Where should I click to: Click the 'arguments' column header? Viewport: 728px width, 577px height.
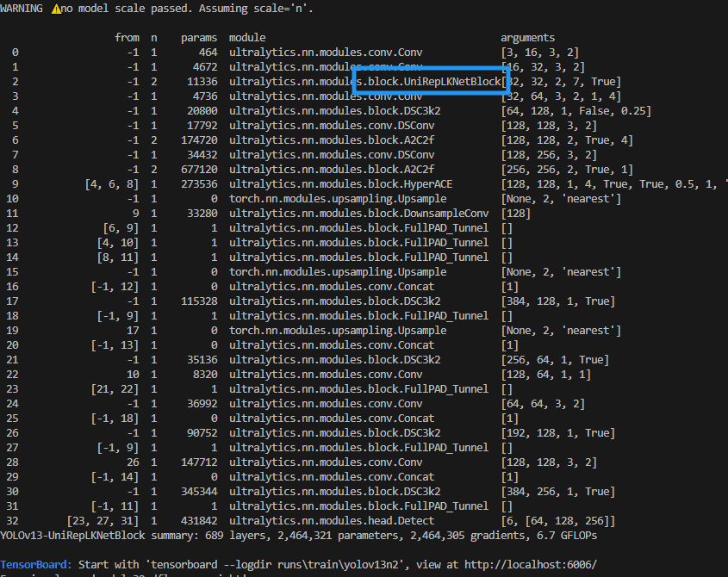527,38
